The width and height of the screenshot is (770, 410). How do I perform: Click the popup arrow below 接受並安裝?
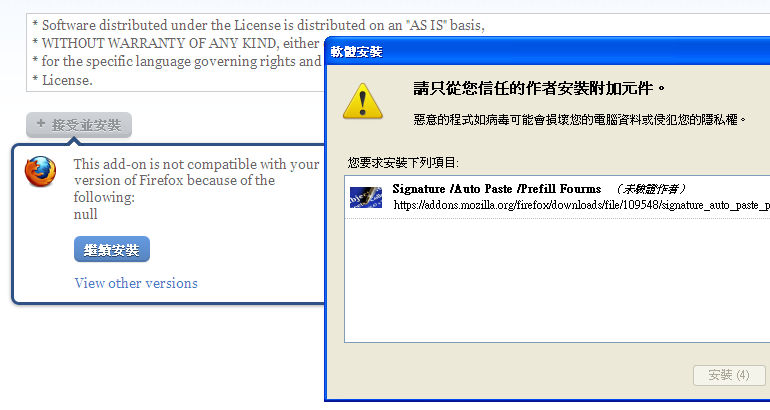pos(74,141)
